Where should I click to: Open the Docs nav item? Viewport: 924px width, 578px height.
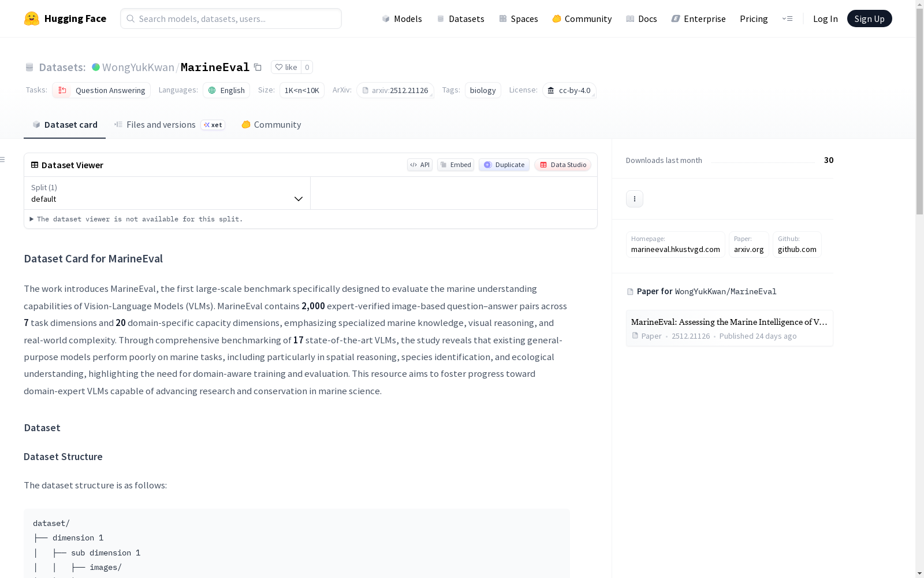click(642, 18)
